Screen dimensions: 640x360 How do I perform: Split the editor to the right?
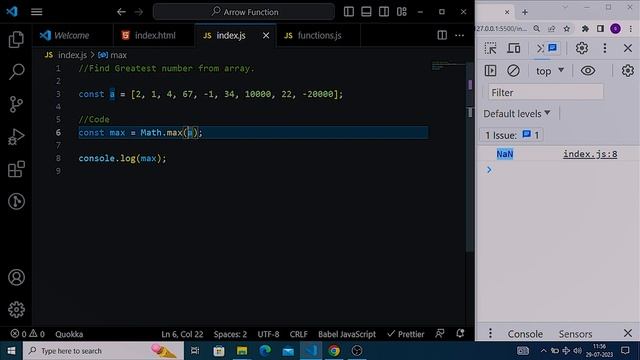[x=442, y=35]
